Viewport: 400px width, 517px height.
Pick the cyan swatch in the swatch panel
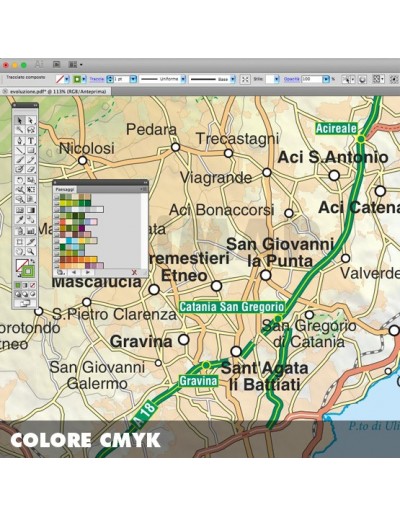pos(69,241)
